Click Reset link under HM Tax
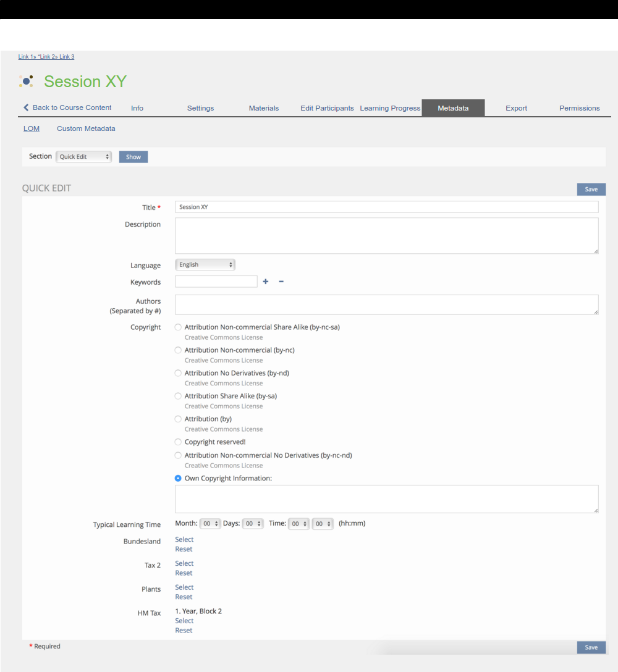This screenshot has height=672, width=618. 184,631
